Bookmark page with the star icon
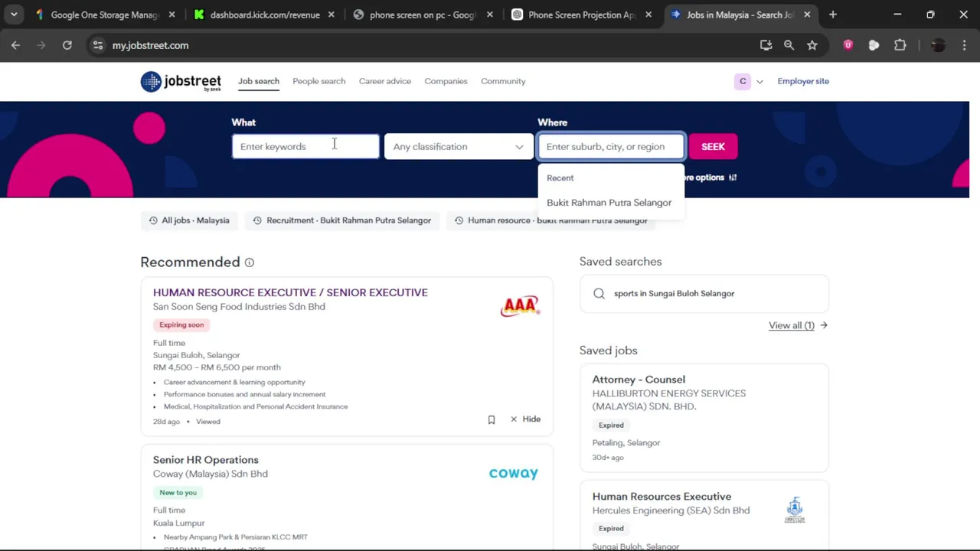980x551 pixels. tap(812, 45)
